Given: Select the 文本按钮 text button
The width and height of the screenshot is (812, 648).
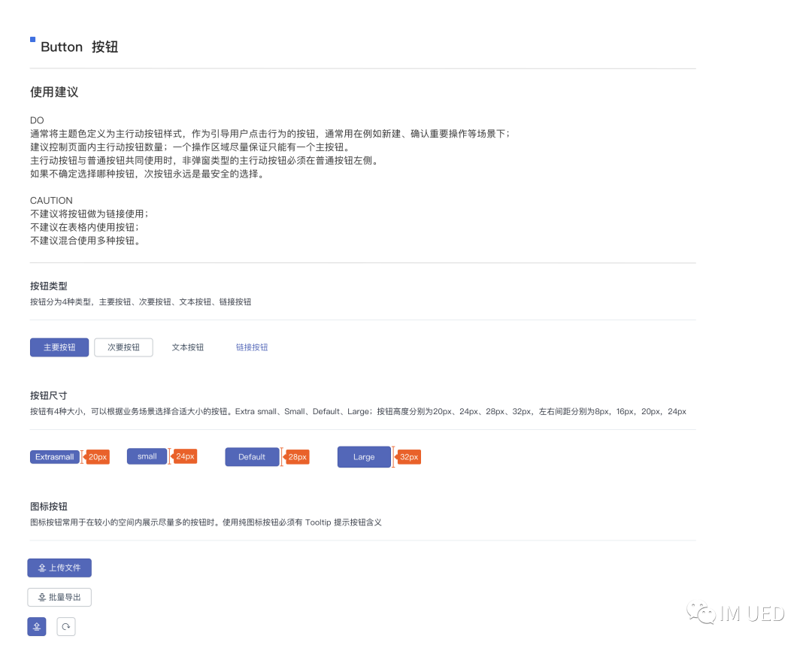Looking at the screenshot, I should (x=187, y=347).
